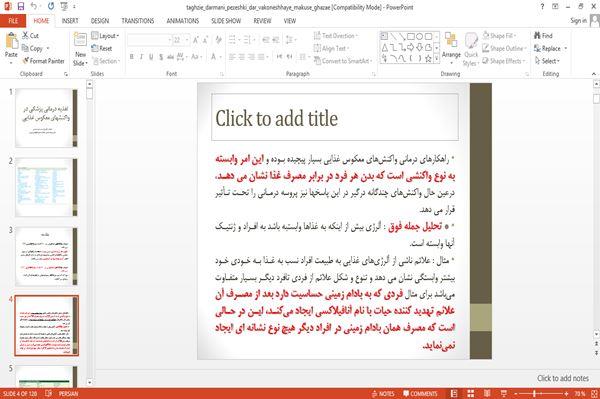Open the Shape Fill dropdown
Viewport: 600px width, 399px height.
click(499, 36)
